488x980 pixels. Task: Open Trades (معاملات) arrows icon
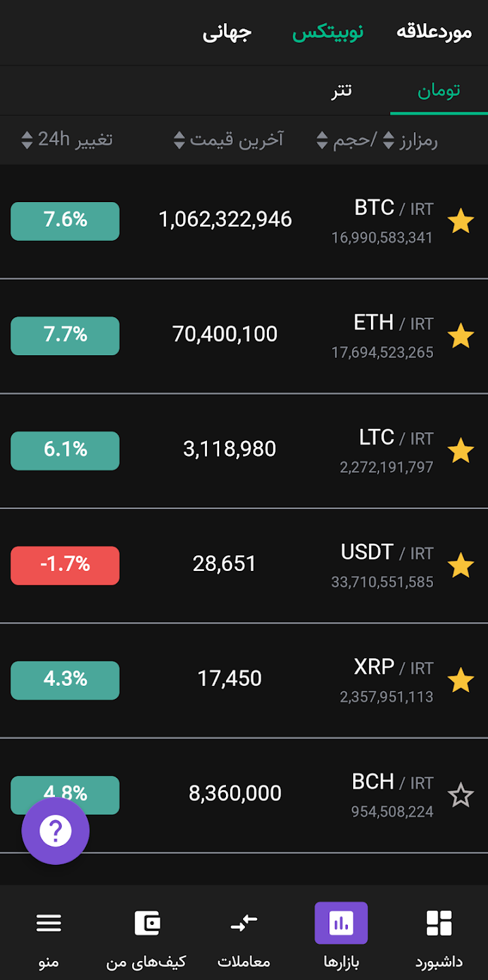pos(244,923)
